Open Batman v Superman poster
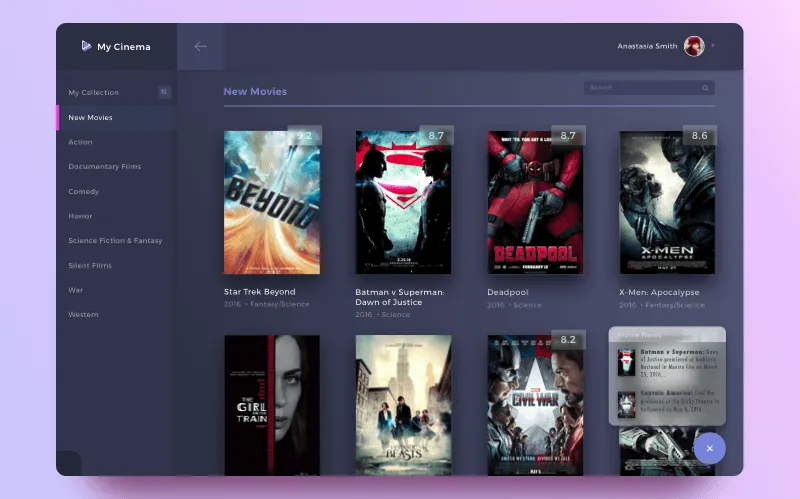 click(403, 203)
